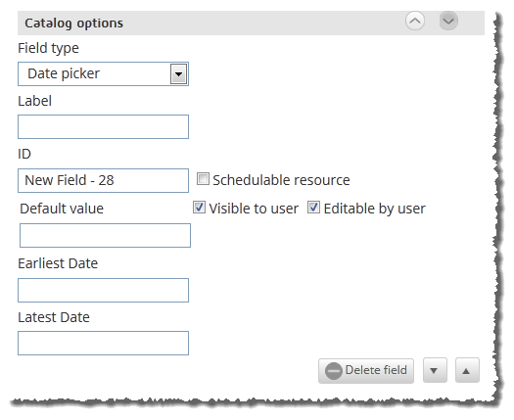Screen dimensions: 514x420
Task: Click the Latest Date input box
Action: [x=103, y=344]
